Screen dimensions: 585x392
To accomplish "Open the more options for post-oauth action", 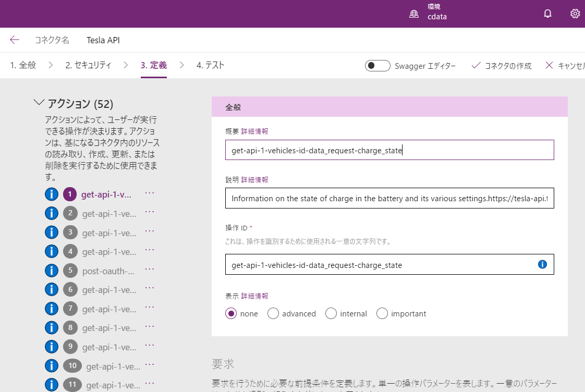I will [150, 269].
